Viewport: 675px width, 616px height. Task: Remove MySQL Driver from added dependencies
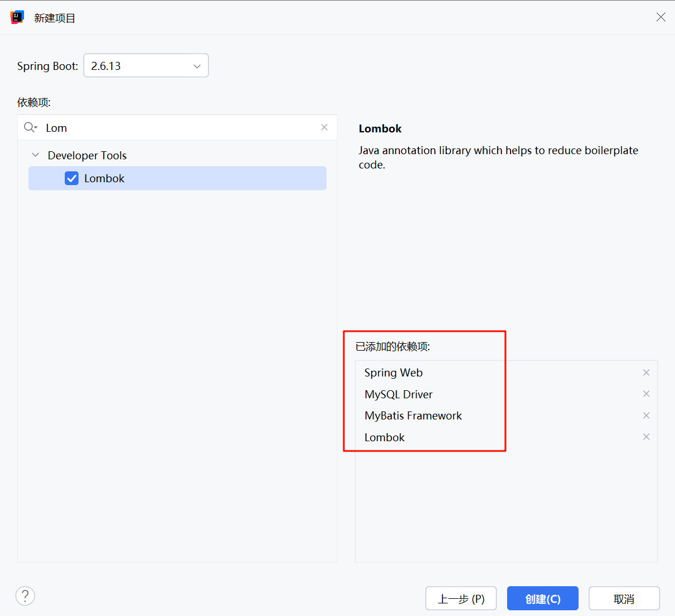(x=646, y=394)
